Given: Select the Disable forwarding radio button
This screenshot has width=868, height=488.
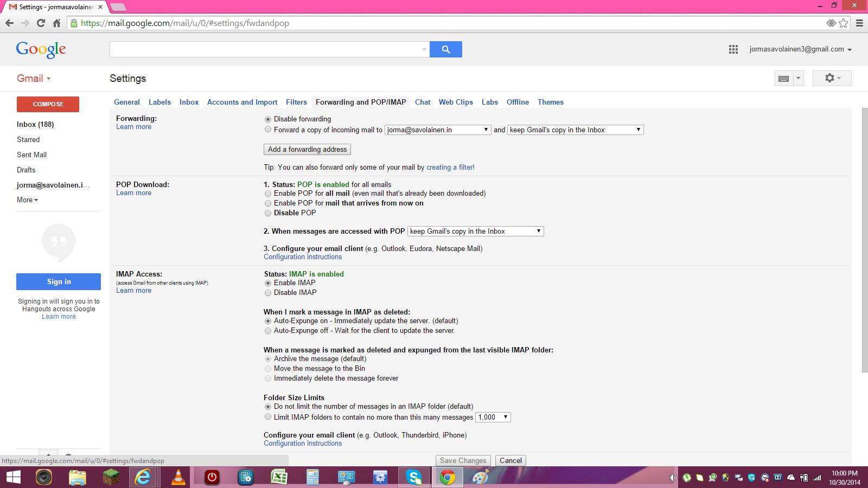Looking at the screenshot, I should click(268, 119).
